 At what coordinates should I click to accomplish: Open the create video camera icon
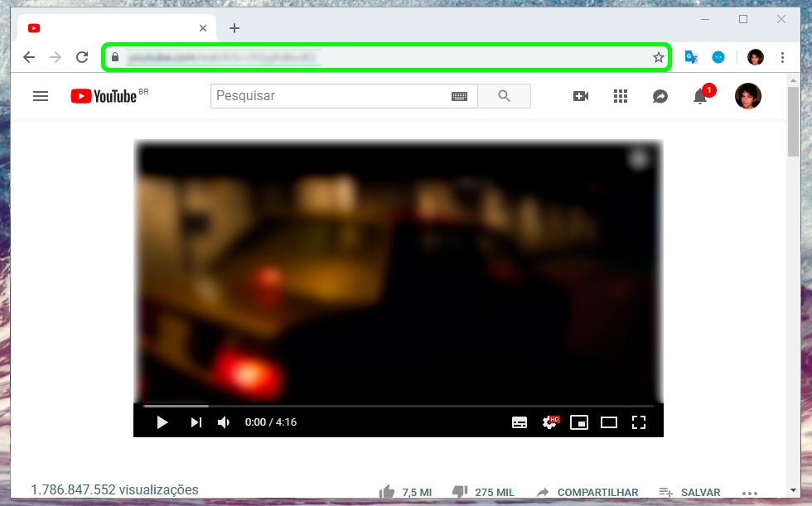click(581, 96)
